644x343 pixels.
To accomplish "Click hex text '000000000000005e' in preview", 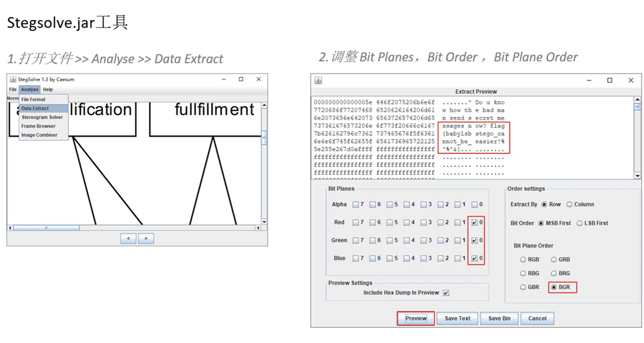I will point(343,102).
